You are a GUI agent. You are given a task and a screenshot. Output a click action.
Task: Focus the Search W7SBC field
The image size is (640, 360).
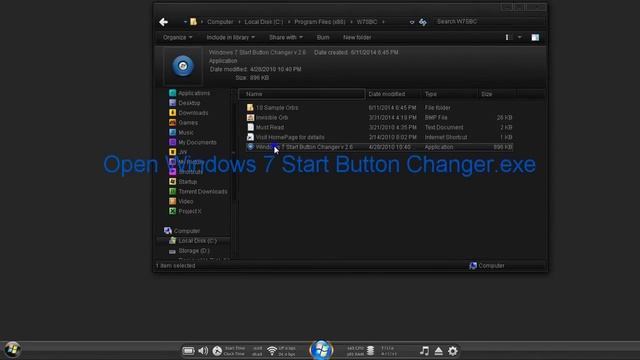pos(490,22)
